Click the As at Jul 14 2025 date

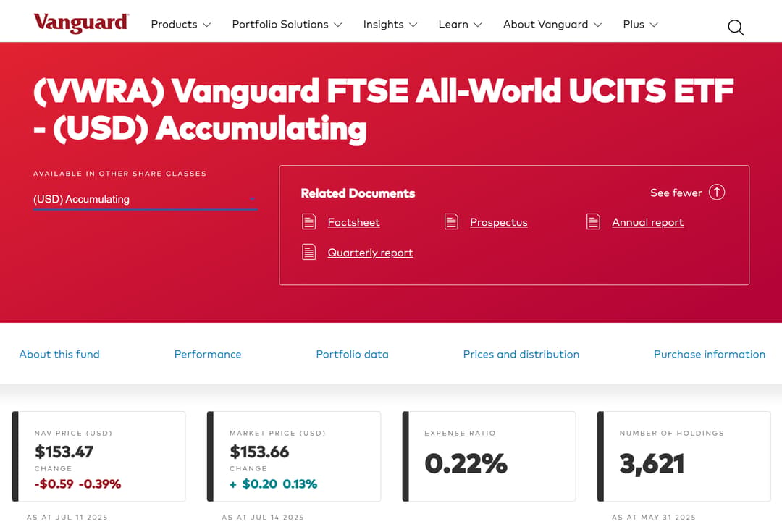pyautogui.click(x=263, y=518)
